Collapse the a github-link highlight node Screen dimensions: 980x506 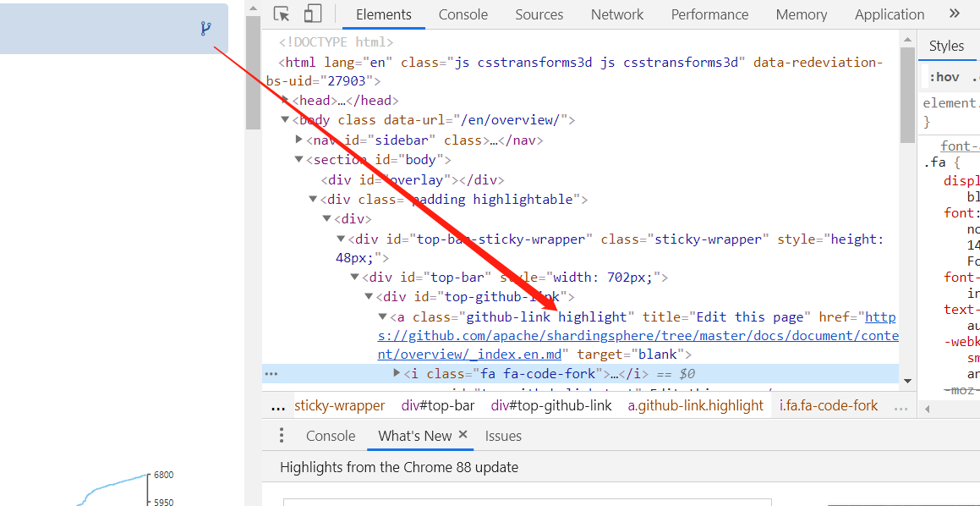pyautogui.click(x=383, y=316)
